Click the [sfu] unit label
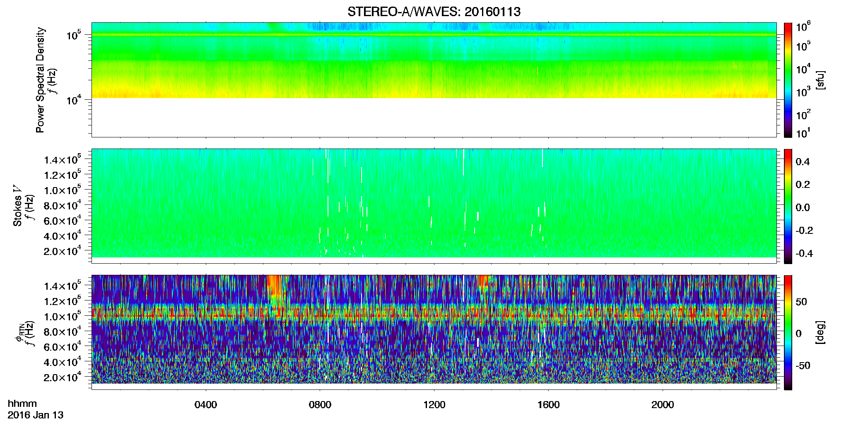 coord(820,80)
